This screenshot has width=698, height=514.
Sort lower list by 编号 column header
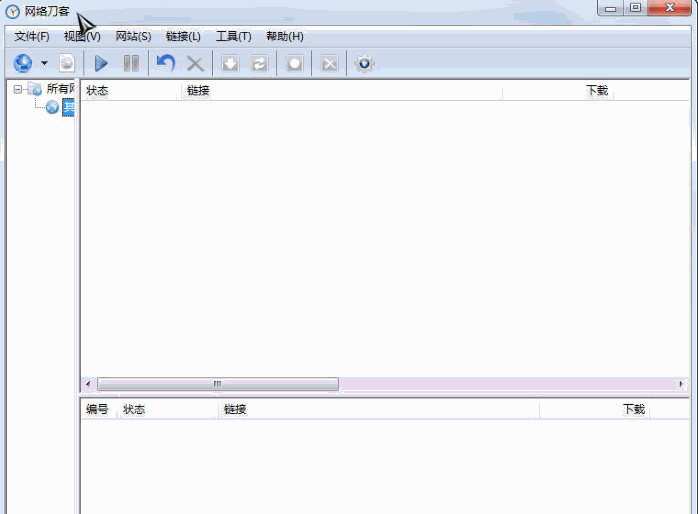99,409
